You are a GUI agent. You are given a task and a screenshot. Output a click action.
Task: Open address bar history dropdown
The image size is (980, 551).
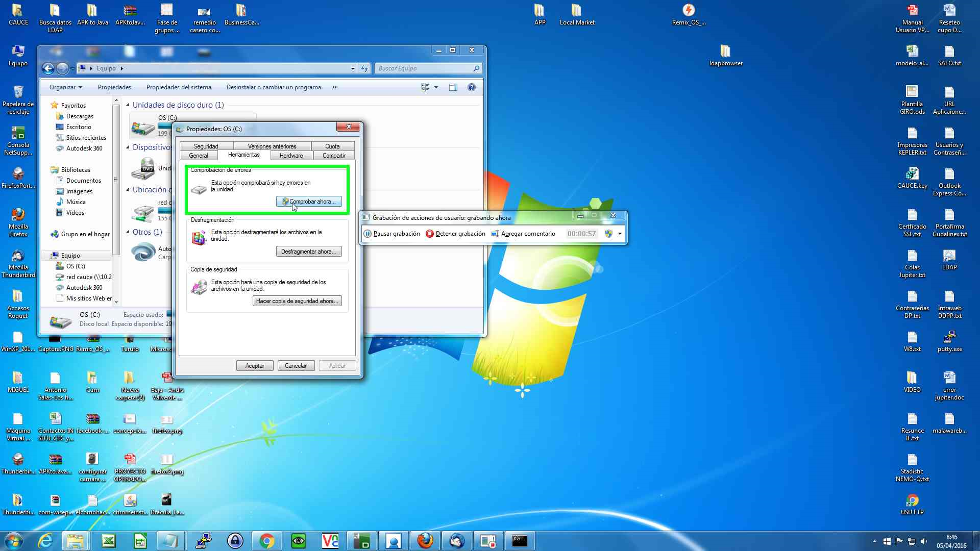point(353,68)
